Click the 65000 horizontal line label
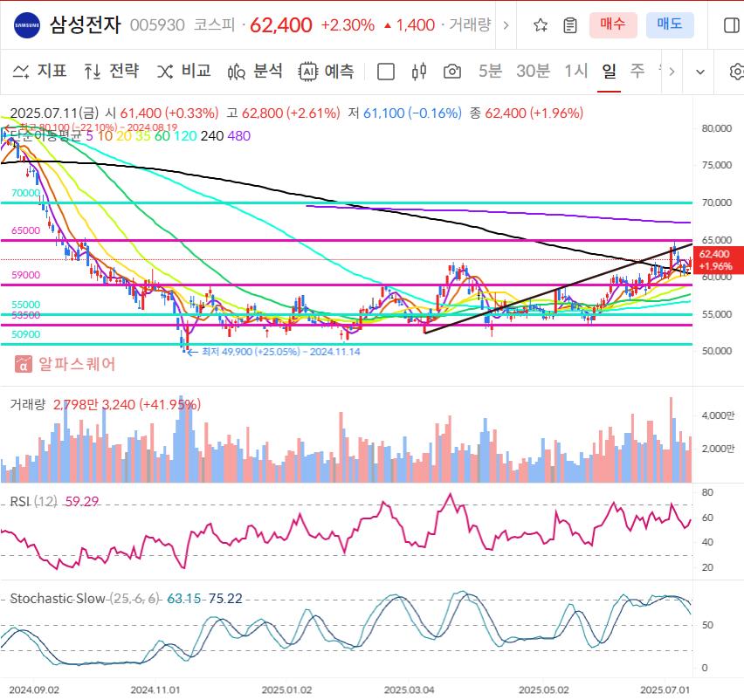 point(25,230)
